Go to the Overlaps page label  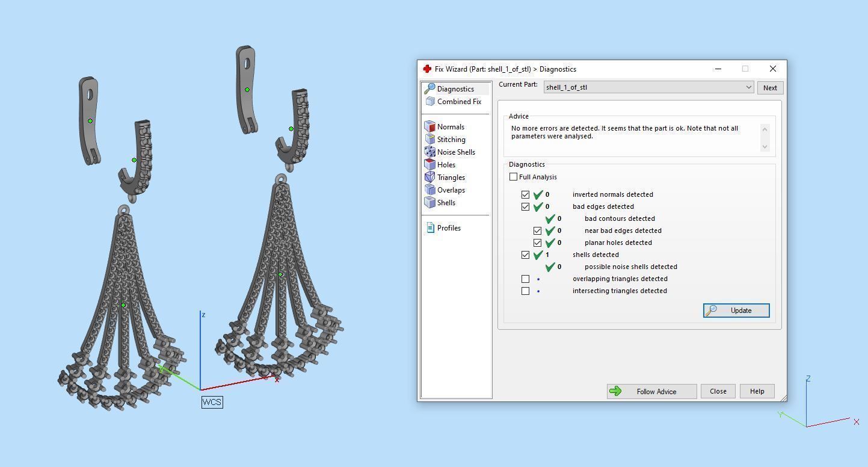click(451, 190)
